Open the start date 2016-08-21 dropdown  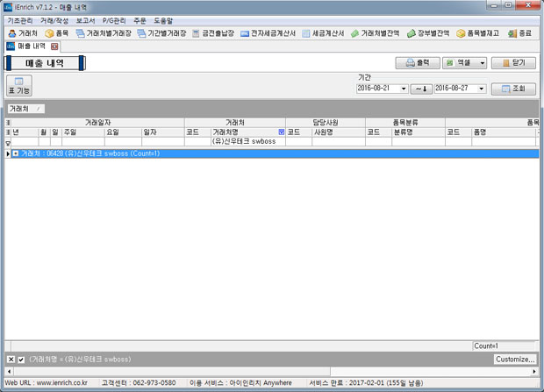[403, 89]
